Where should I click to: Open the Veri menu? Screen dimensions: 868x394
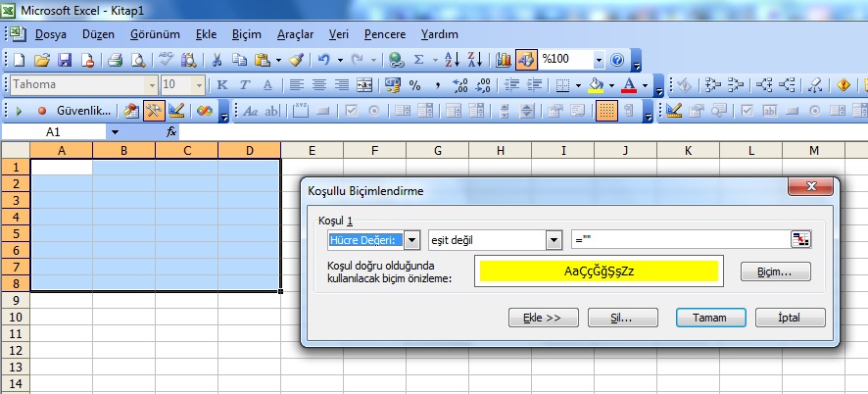339,34
